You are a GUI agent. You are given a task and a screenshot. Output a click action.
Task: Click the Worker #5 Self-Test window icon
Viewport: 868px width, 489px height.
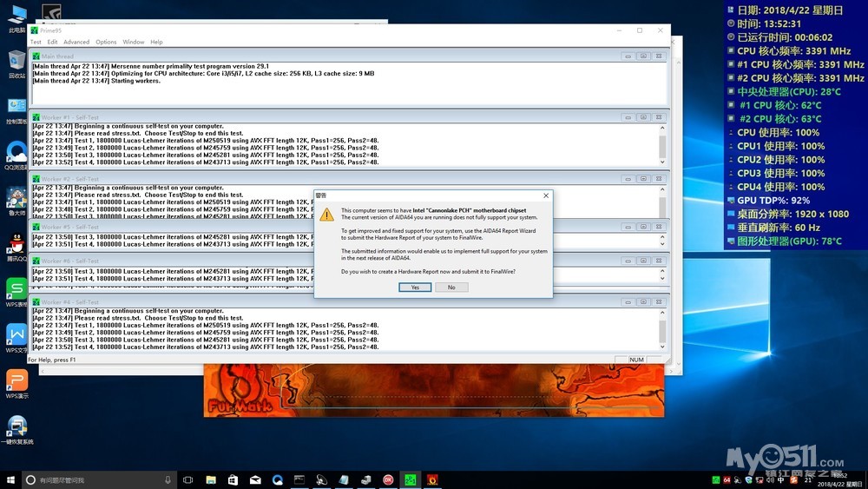(36, 227)
